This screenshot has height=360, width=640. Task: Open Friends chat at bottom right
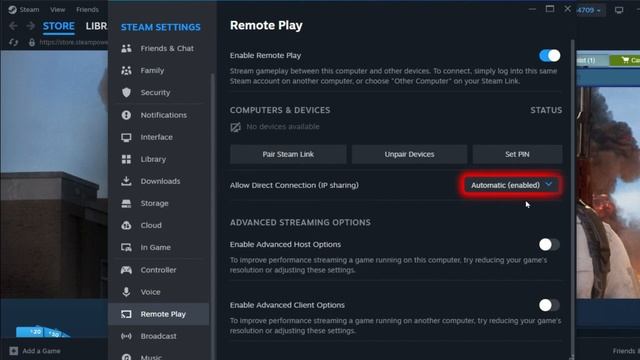626,351
